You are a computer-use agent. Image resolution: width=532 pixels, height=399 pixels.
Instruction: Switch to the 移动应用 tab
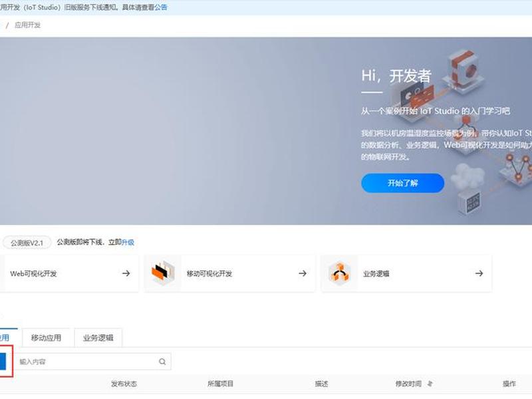46,338
